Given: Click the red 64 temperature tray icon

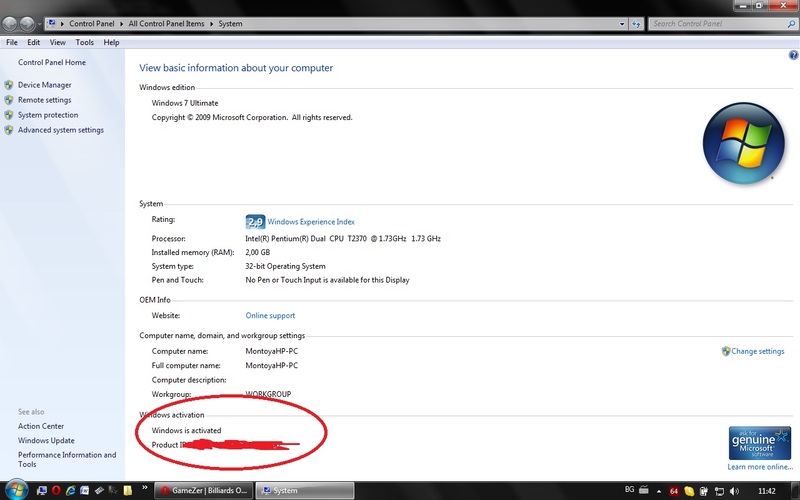Looking at the screenshot, I should pos(674,491).
